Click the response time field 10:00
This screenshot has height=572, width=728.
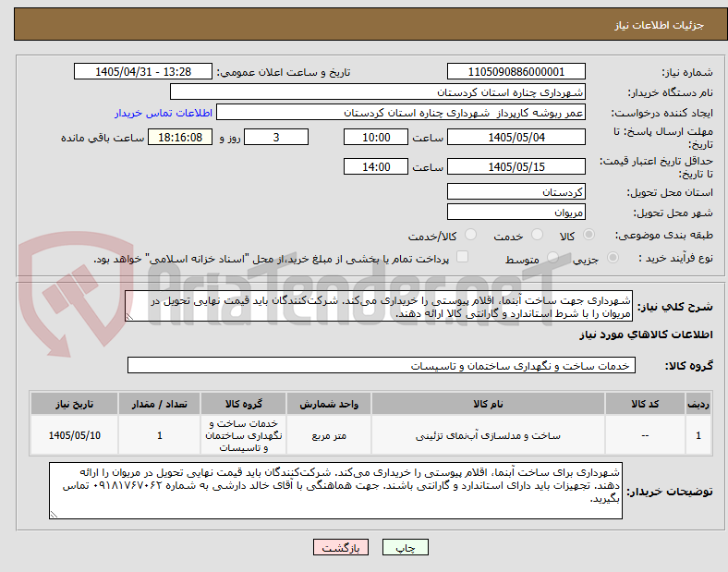pyautogui.click(x=376, y=137)
